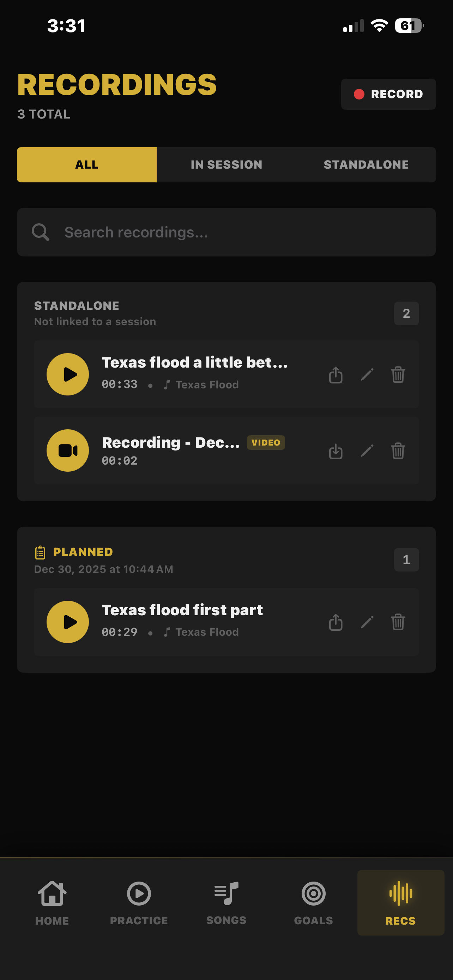Rename the 'Recording - Dec...' video with pencil icon
Viewport: 453px width, 980px height.
pyautogui.click(x=367, y=451)
